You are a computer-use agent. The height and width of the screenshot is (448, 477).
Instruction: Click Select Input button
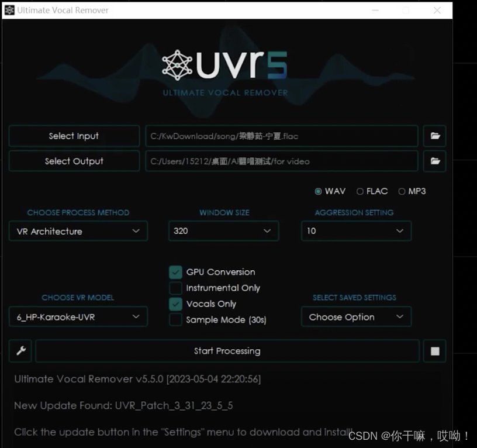click(x=74, y=136)
